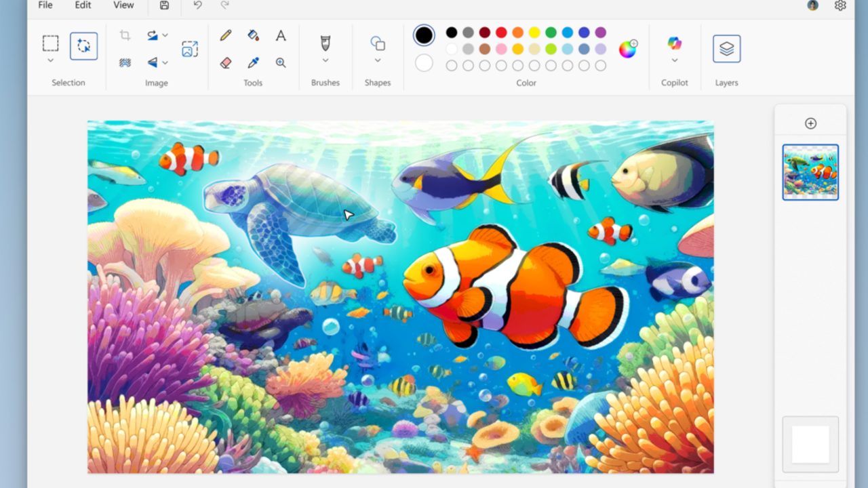The height and width of the screenshot is (488, 868).
Task: Select the Text tool
Action: tap(280, 35)
